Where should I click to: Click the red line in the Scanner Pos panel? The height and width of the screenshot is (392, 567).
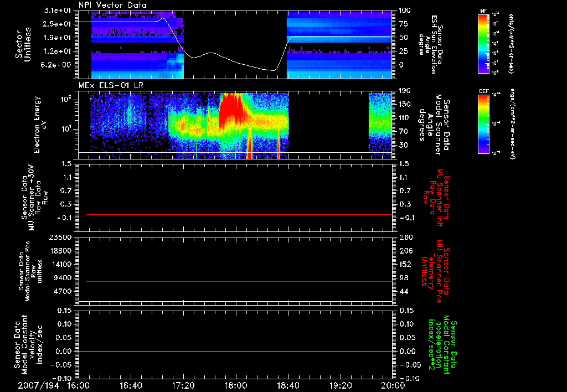point(239,281)
